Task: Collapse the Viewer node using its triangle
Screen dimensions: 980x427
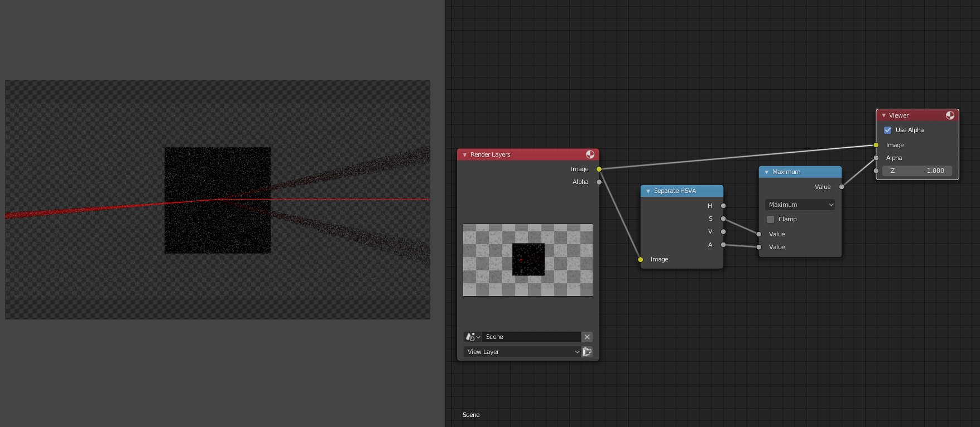Action: point(883,115)
